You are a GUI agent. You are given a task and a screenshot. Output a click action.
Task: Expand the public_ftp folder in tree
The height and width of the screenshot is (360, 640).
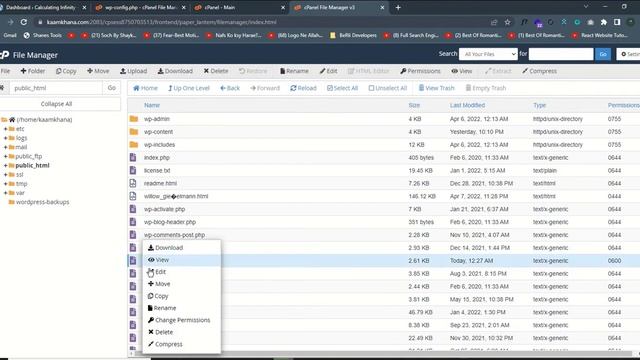[x=6, y=156]
